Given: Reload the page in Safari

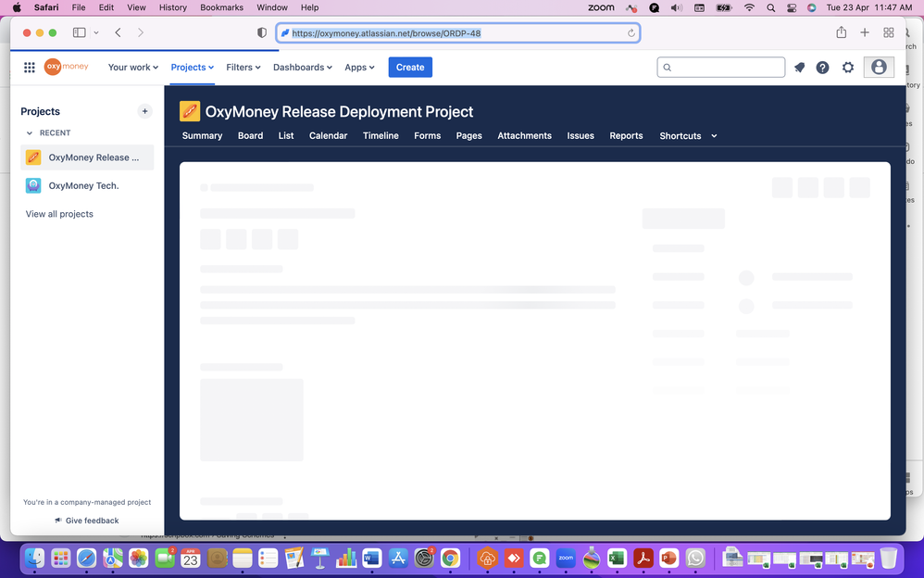Looking at the screenshot, I should (x=631, y=33).
